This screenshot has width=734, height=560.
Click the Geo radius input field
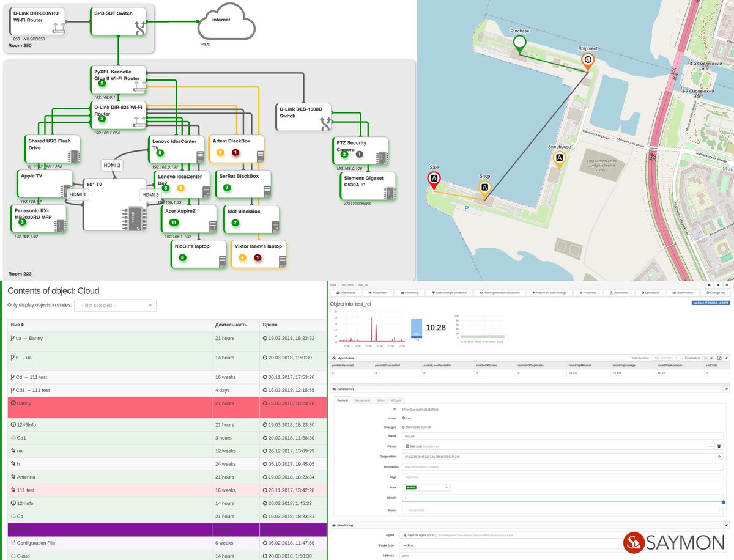pyautogui.click(x=562, y=466)
